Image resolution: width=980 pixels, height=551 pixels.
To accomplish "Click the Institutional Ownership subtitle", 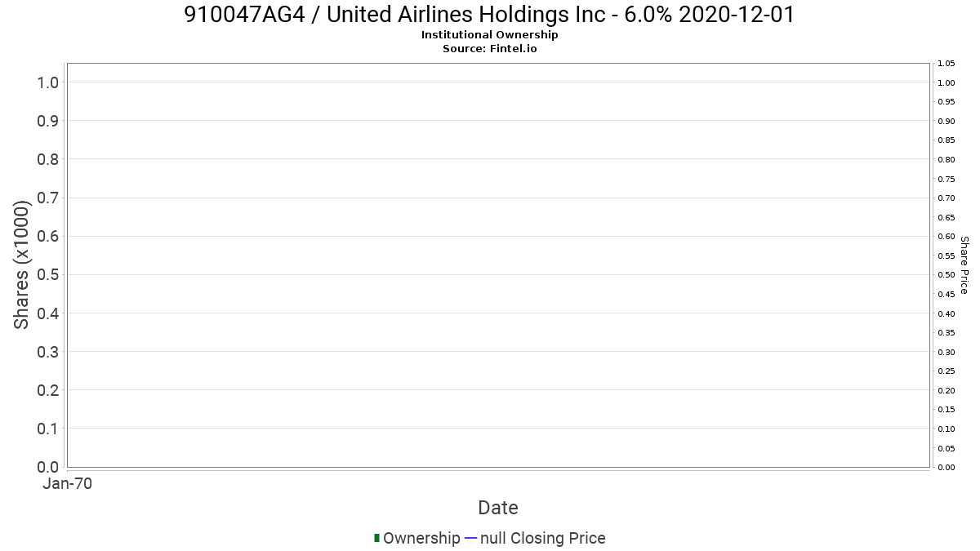I will (490, 35).
